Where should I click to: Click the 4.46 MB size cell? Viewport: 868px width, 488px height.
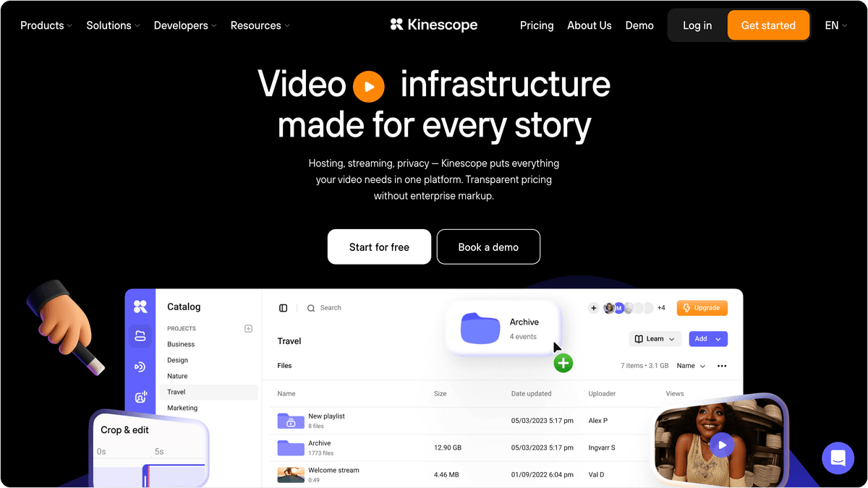click(448, 475)
